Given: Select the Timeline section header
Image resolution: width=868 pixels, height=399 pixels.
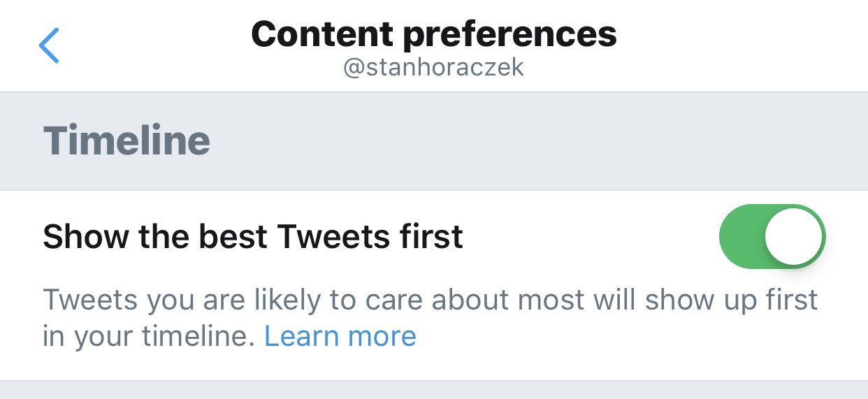Looking at the screenshot, I should click(x=126, y=140).
